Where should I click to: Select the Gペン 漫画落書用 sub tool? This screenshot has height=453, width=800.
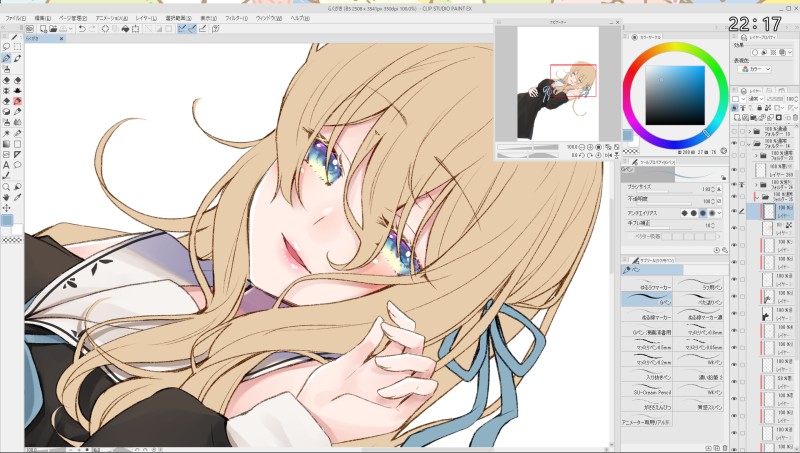click(647, 329)
